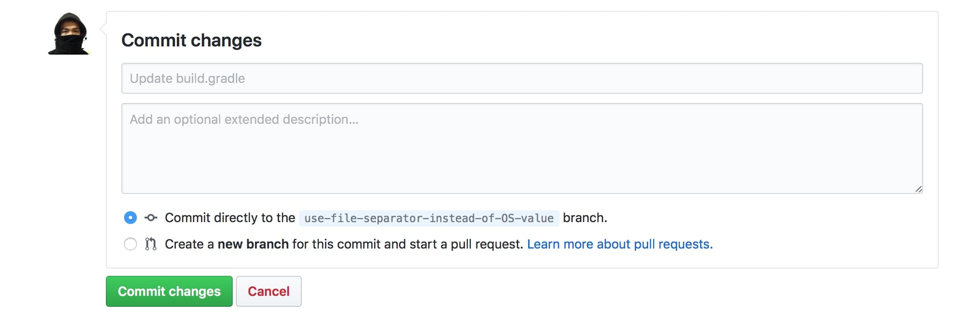Click the speech bubble pointer beside avatar
This screenshot has width=980, height=325.
[x=103, y=30]
